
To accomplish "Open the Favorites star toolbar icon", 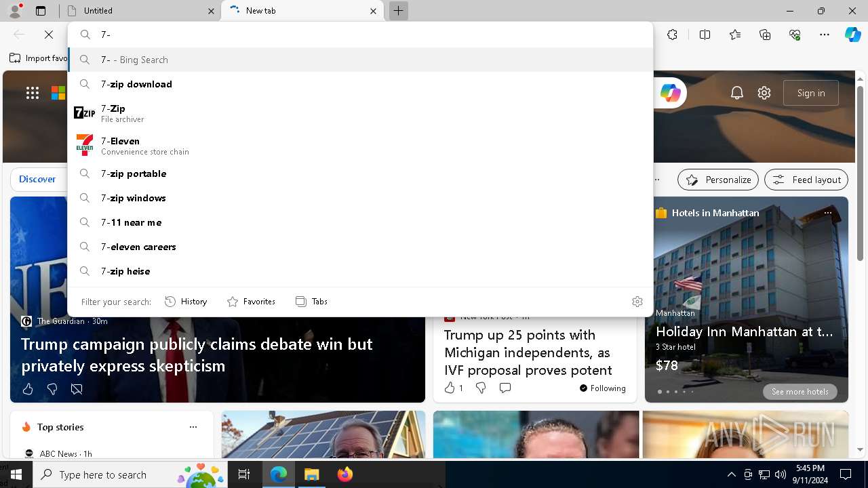I will click(735, 35).
